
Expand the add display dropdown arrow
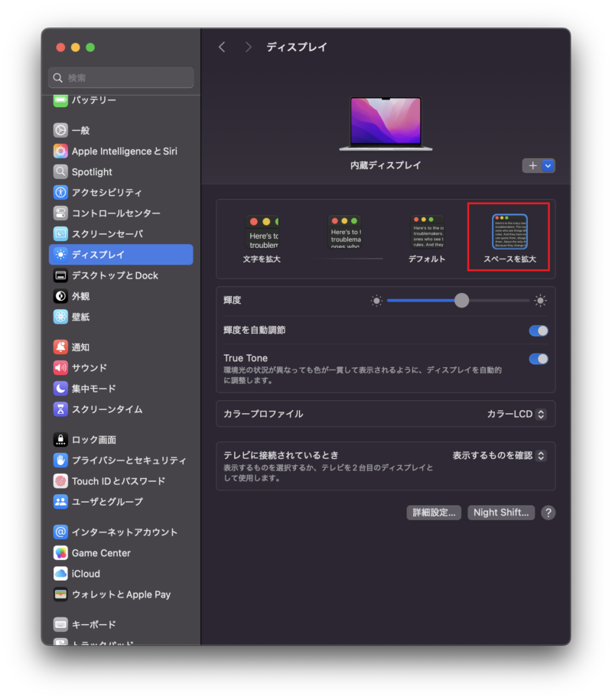pos(549,165)
